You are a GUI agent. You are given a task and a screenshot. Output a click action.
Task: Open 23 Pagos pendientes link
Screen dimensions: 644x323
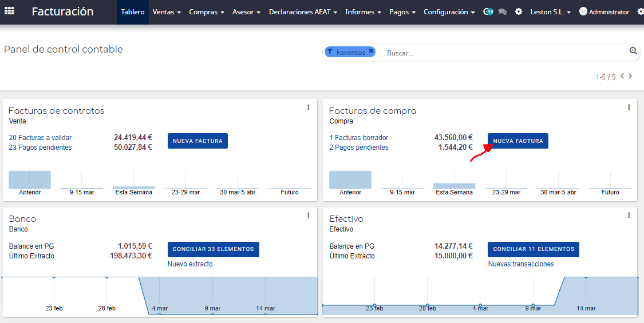coord(40,147)
